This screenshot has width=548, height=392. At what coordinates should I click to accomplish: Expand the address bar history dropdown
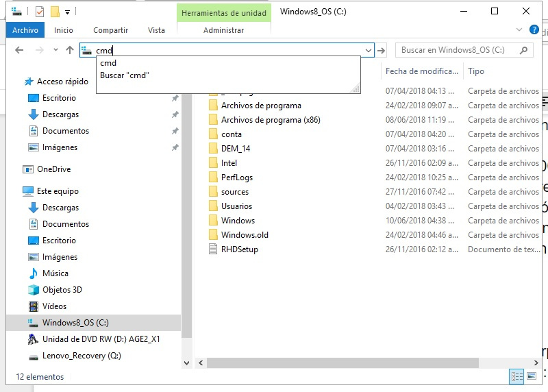[369, 50]
